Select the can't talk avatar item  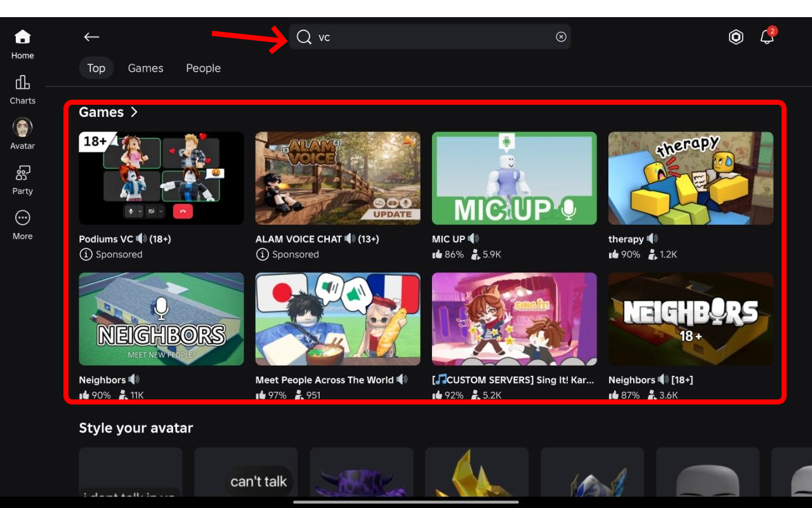pos(246,472)
